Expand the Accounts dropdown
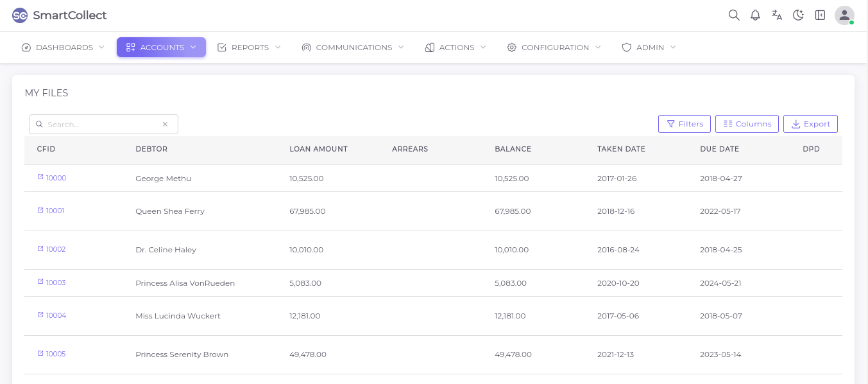The image size is (868, 384). (x=161, y=48)
